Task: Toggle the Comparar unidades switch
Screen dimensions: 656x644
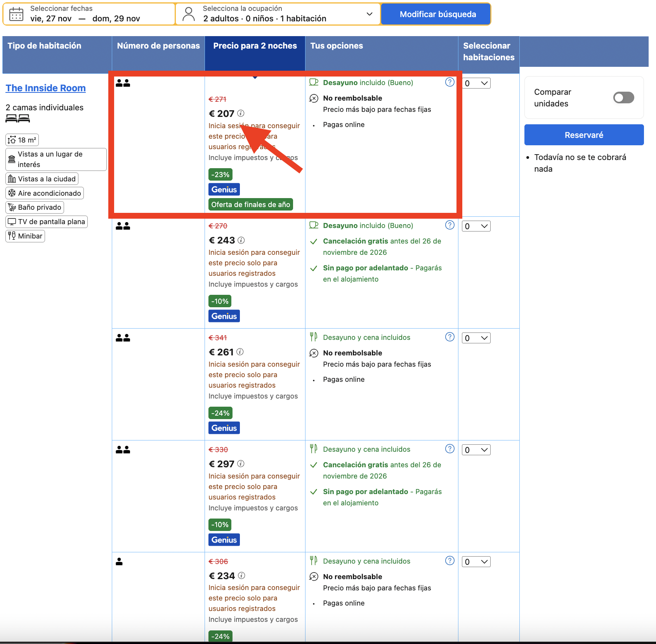Action: click(x=623, y=97)
